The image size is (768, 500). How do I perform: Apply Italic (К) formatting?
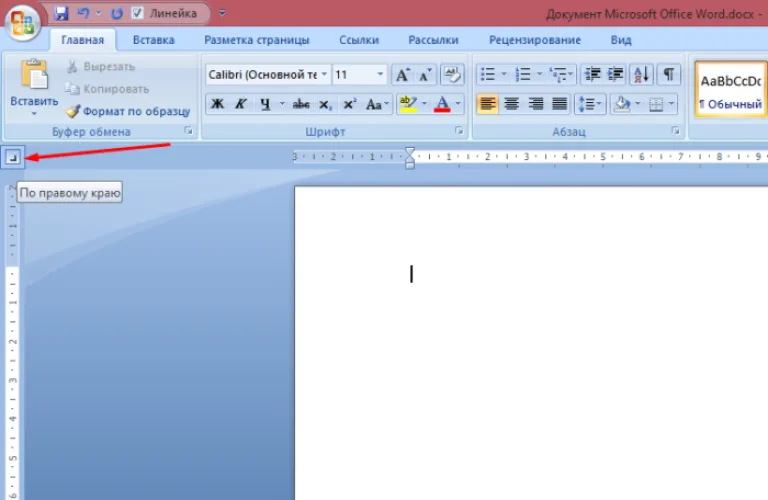coord(240,104)
